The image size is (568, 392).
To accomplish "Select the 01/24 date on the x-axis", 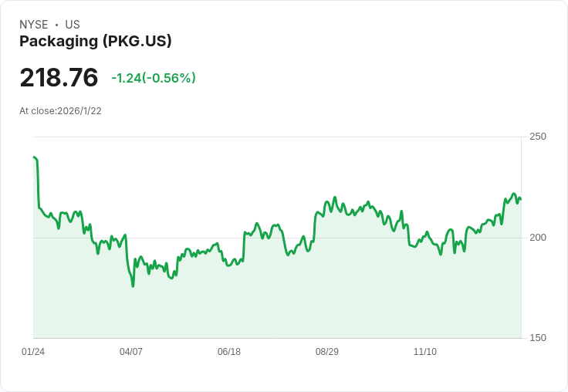I will [33, 352].
